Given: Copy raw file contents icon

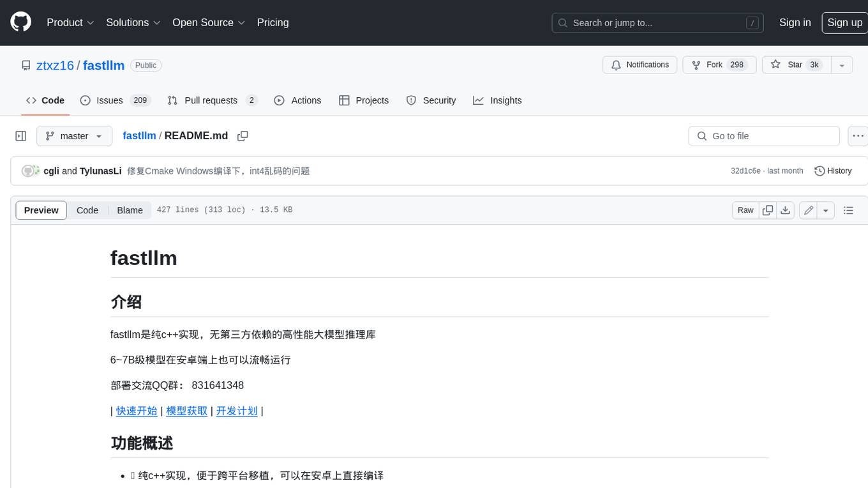Looking at the screenshot, I should [768, 210].
